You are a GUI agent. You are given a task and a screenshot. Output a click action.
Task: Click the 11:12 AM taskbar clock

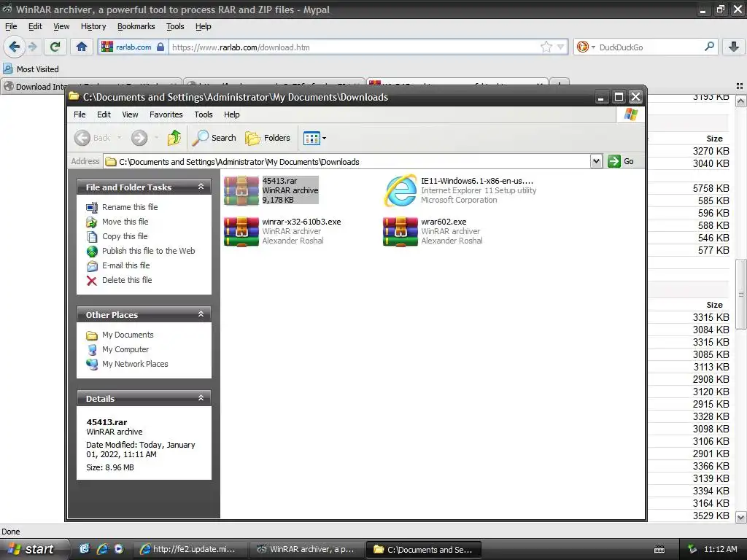pyautogui.click(x=720, y=549)
